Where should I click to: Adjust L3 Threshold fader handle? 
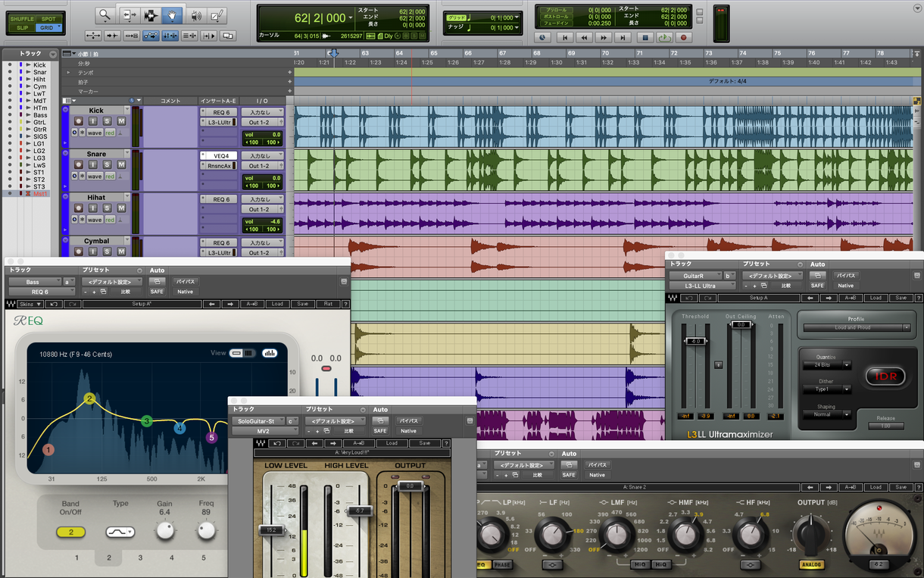pyautogui.click(x=697, y=342)
